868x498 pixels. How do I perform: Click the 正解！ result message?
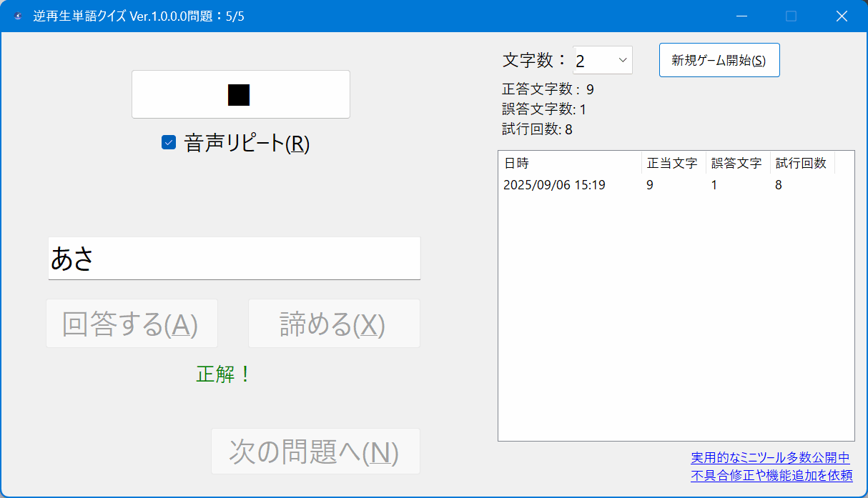224,374
